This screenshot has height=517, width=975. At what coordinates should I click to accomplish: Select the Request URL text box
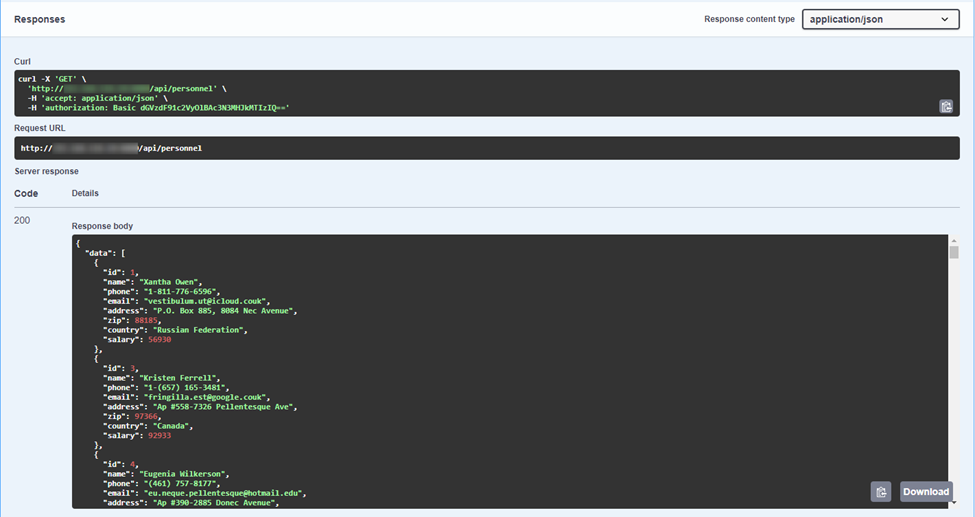487,148
